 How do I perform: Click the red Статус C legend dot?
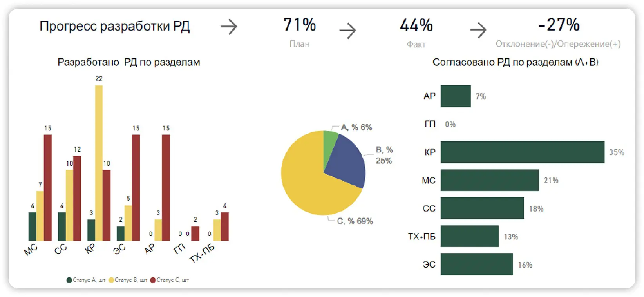tap(153, 280)
